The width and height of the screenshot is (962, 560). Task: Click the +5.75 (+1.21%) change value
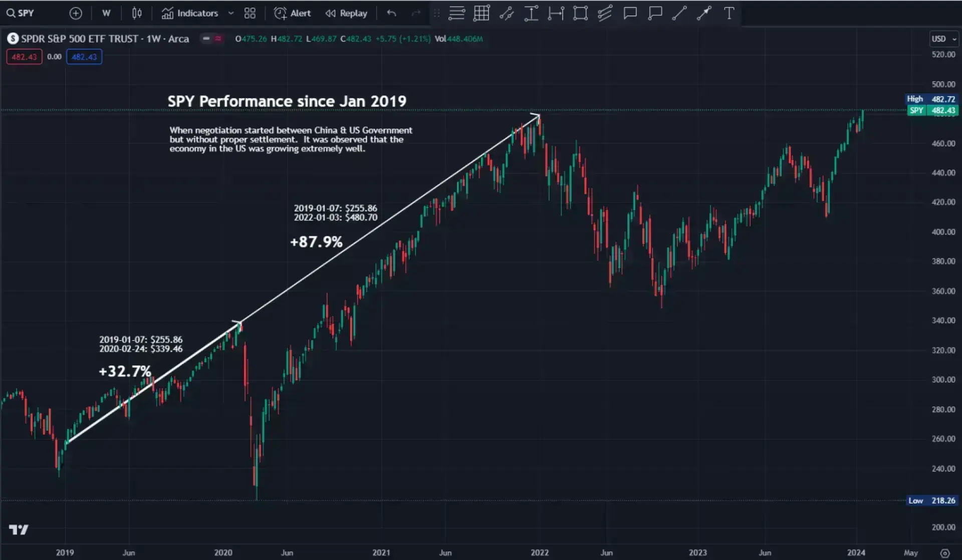pyautogui.click(x=403, y=39)
